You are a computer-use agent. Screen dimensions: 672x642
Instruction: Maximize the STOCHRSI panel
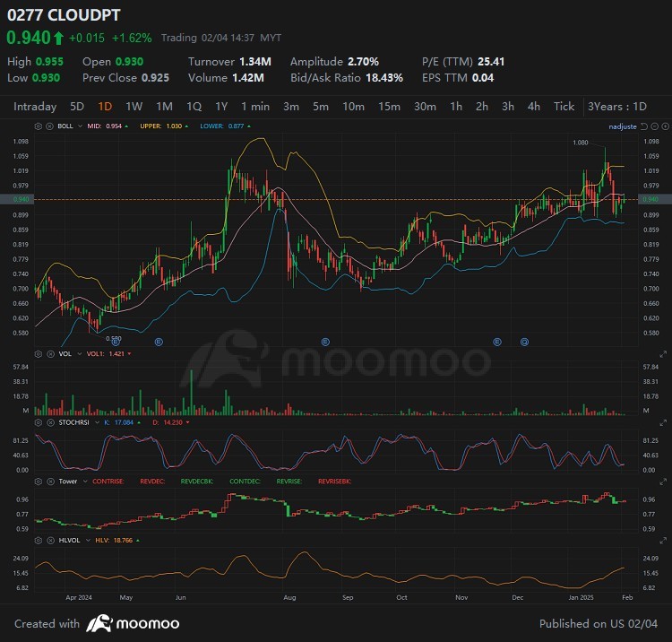pyautogui.click(x=663, y=423)
